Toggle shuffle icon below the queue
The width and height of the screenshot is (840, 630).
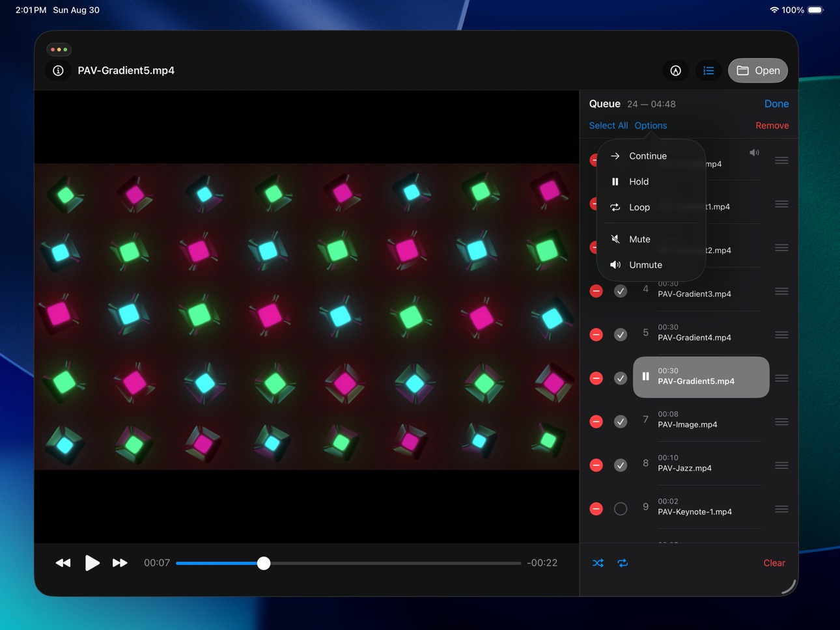click(x=598, y=563)
